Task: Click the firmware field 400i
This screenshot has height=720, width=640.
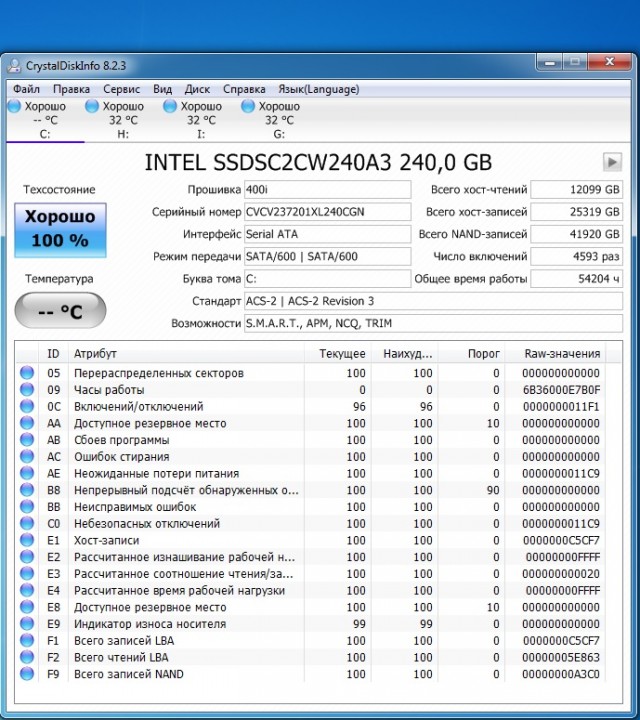Action: tap(327, 190)
